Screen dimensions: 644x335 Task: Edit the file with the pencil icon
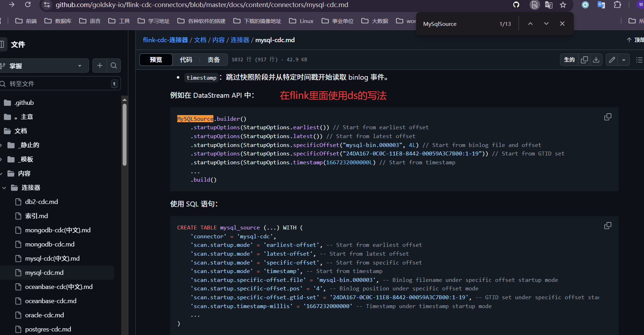point(611,59)
